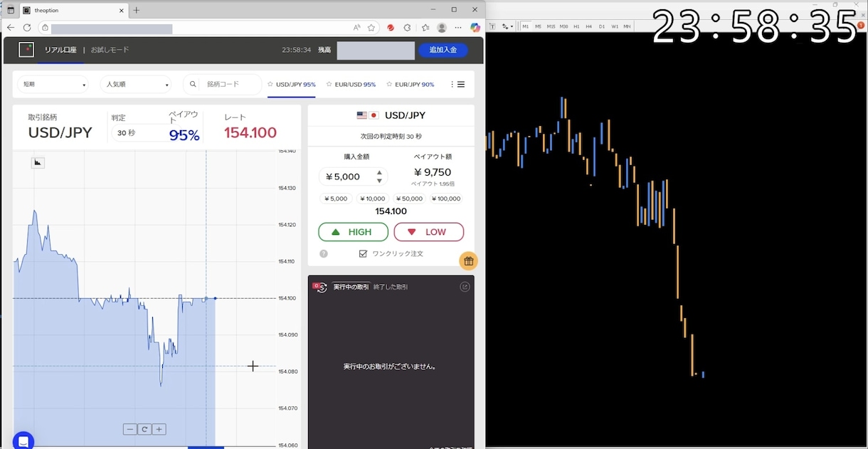Open the browser profile avatar

coord(442,28)
